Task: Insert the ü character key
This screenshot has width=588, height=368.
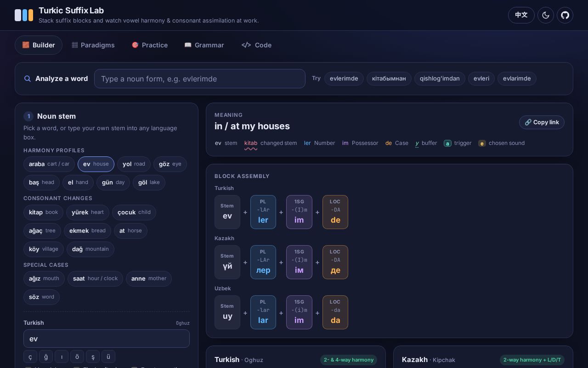Action: (x=108, y=356)
